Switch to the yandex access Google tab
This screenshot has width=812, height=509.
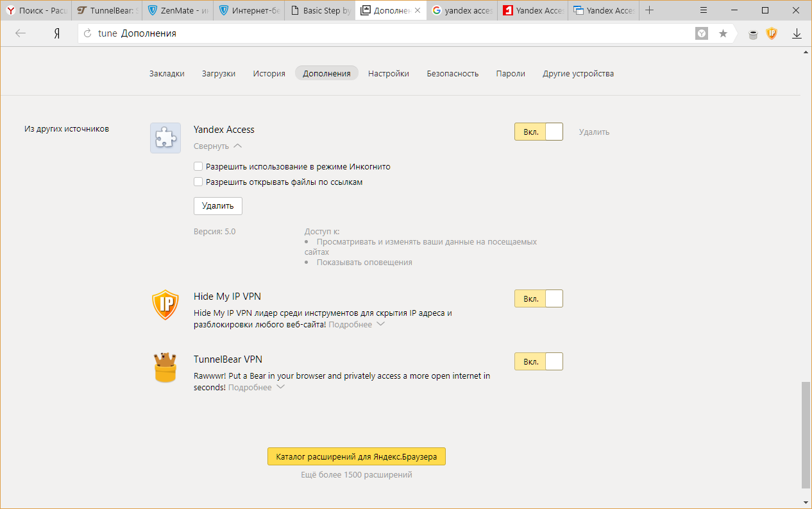tap(462, 10)
